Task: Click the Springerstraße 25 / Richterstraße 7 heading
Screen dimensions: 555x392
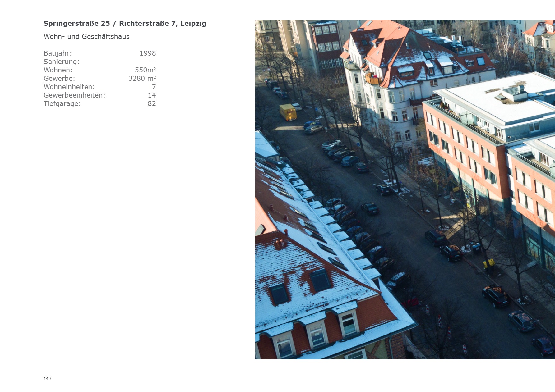Action: click(125, 24)
